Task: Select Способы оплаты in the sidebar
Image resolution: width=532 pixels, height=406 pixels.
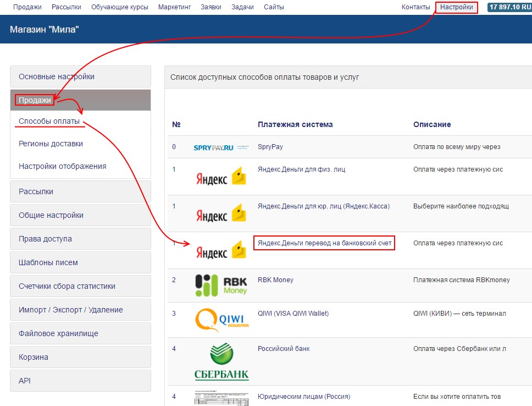Action: click(x=49, y=121)
